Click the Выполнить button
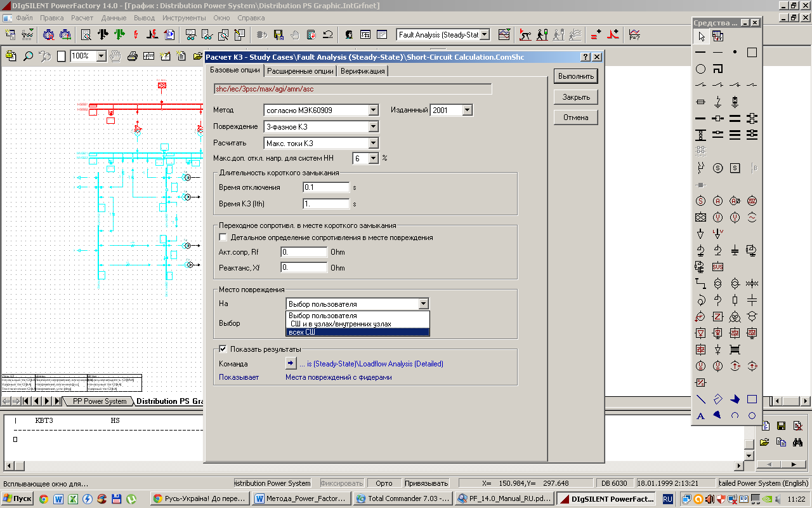The width and height of the screenshot is (812, 508). click(x=576, y=76)
